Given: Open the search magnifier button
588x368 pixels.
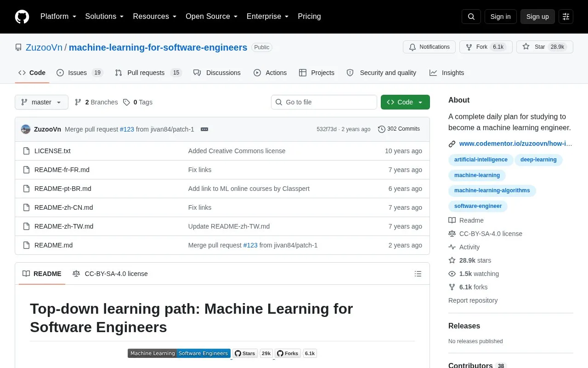Looking at the screenshot, I should tap(471, 17).
